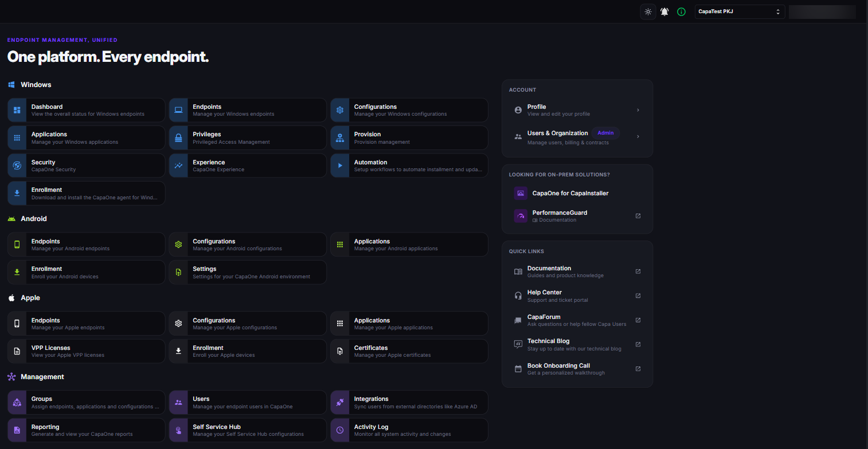This screenshot has width=868, height=449.
Task: Click the Windows Enrollment download icon
Action: (x=17, y=193)
